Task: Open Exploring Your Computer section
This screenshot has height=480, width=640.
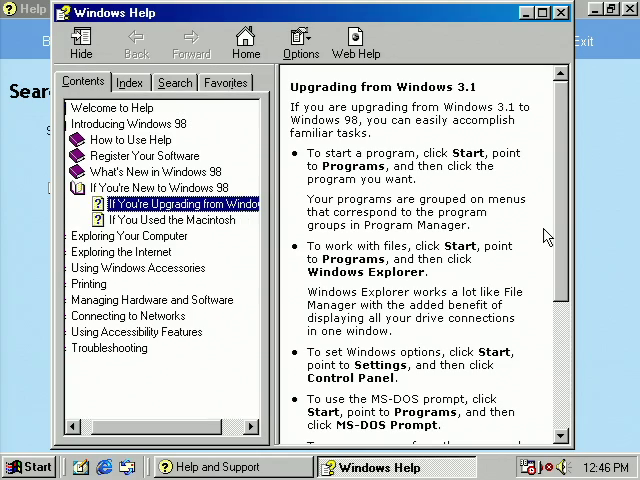Action: (129, 236)
